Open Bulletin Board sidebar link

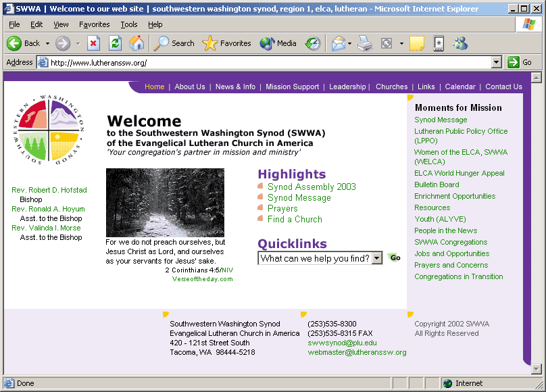point(437,185)
